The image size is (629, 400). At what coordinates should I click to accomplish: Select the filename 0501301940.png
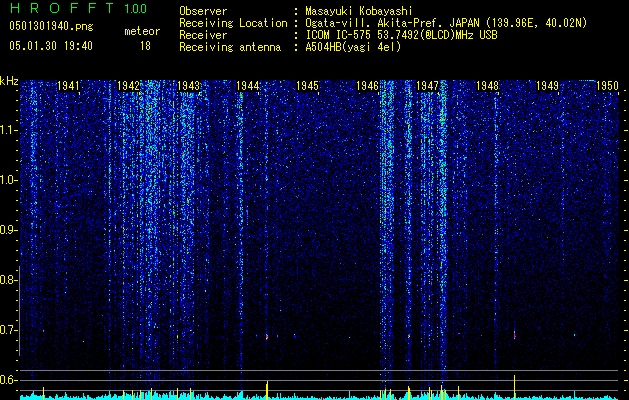pyautogui.click(x=51, y=26)
